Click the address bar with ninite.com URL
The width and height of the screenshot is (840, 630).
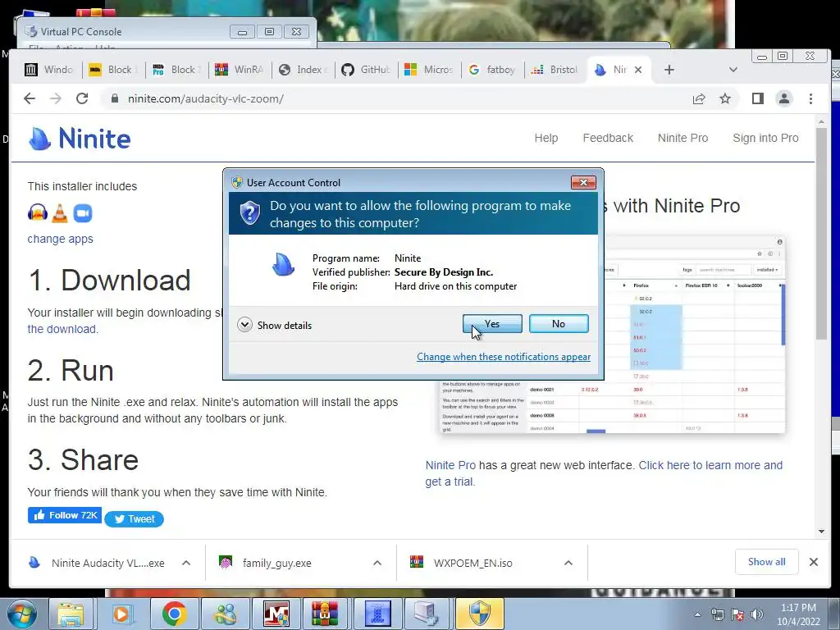pos(396,98)
